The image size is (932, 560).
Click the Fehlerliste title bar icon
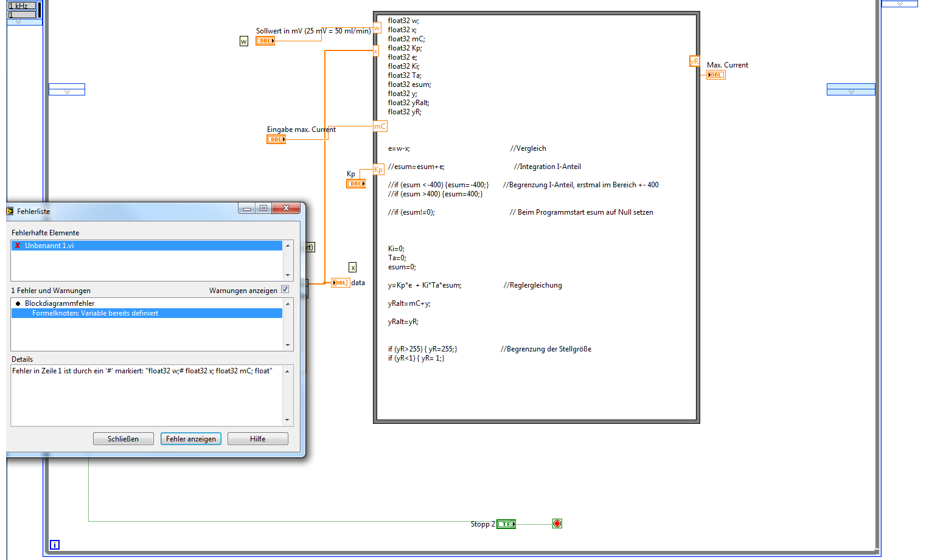click(x=10, y=211)
